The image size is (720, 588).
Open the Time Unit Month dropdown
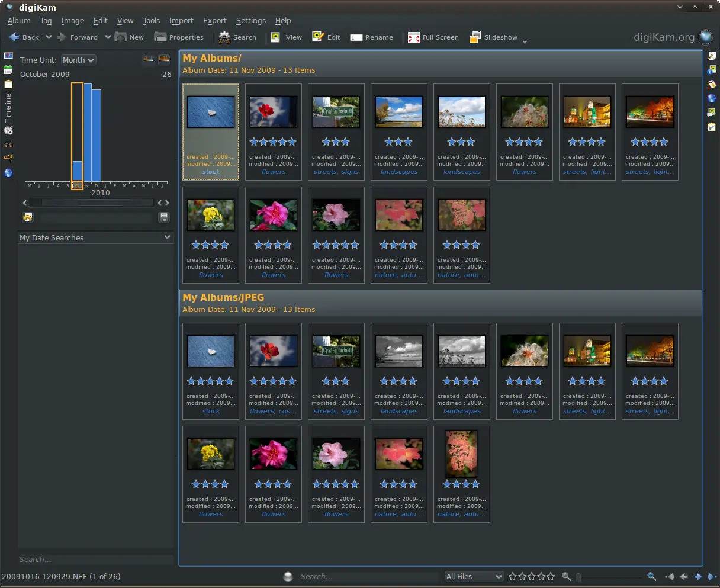pos(78,60)
